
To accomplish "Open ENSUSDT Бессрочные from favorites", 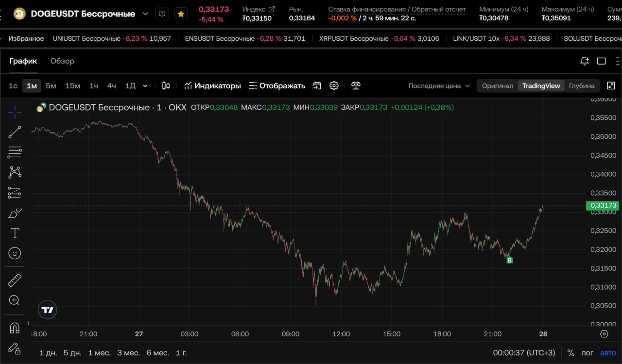I will (x=245, y=38).
